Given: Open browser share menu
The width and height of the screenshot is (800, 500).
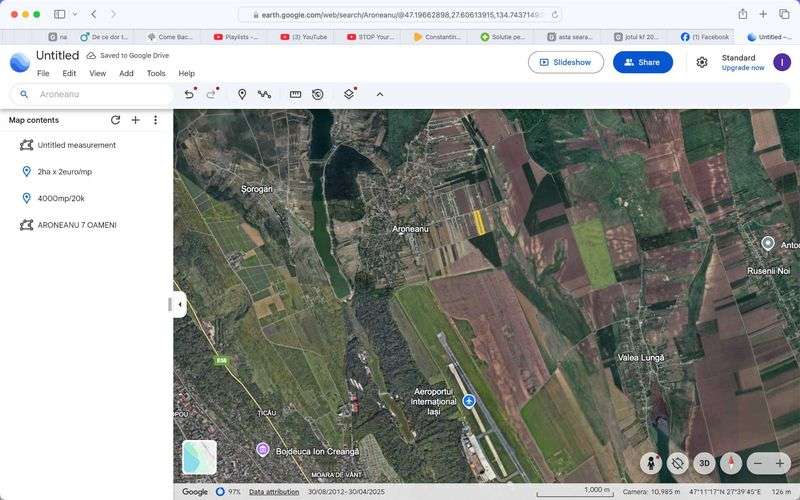Looking at the screenshot, I should coord(743,14).
